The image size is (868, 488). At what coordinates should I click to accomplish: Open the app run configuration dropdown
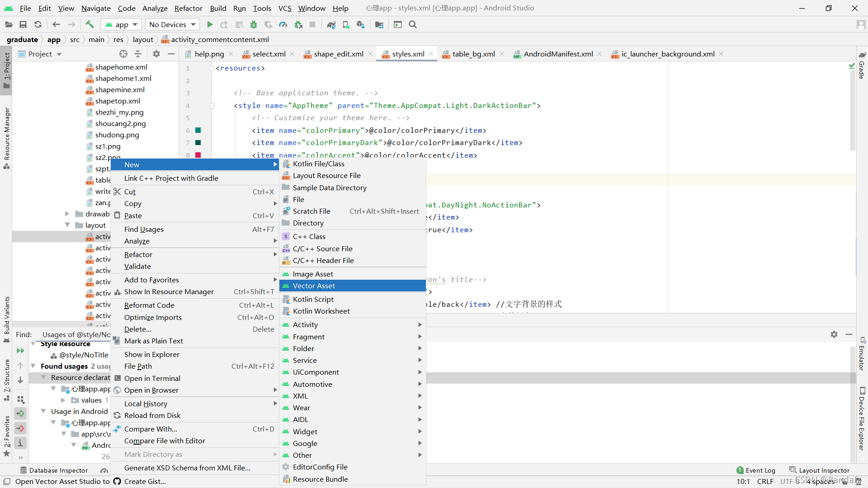(x=121, y=24)
